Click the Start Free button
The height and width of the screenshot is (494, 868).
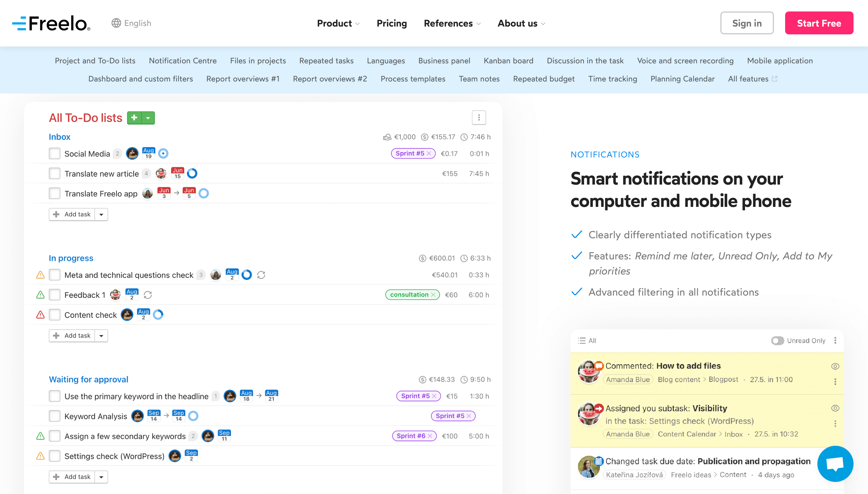click(819, 23)
